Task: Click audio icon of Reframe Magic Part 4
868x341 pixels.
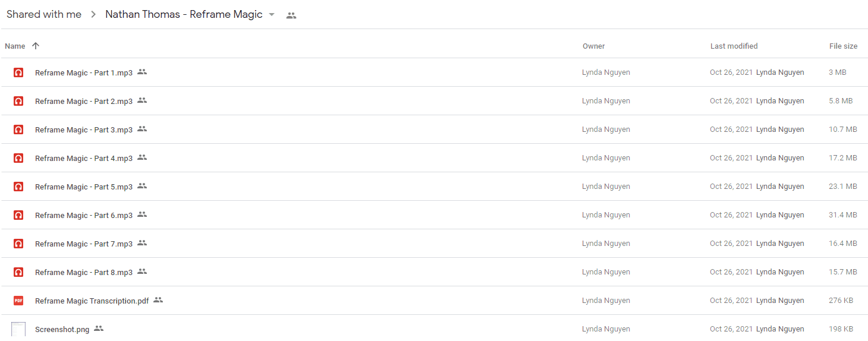Action: 18,158
